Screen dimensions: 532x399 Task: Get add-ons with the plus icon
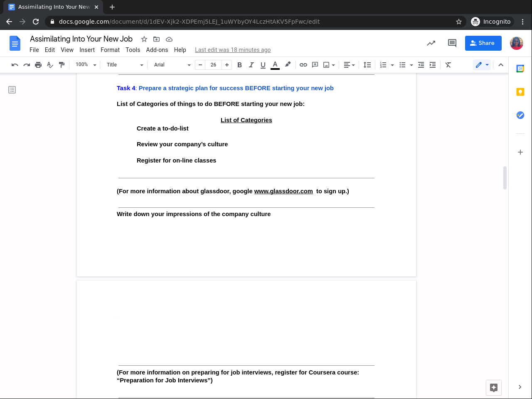520,152
